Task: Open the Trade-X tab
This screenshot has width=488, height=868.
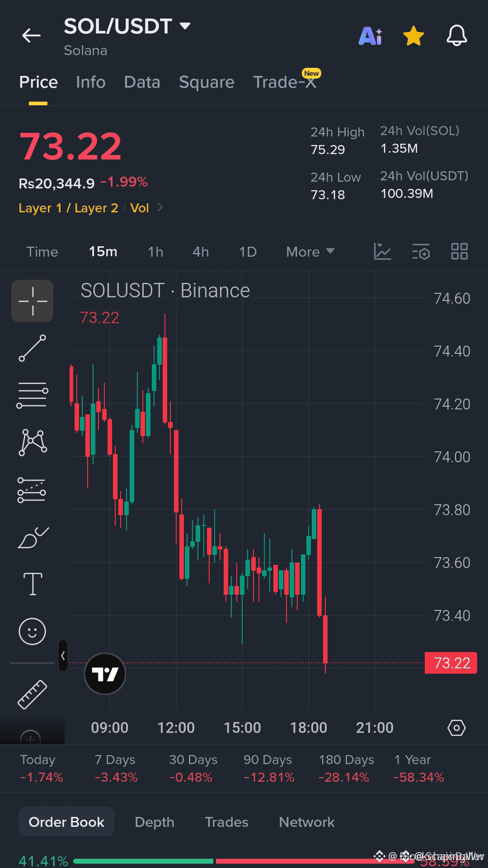Action: click(x=285, y=82)
